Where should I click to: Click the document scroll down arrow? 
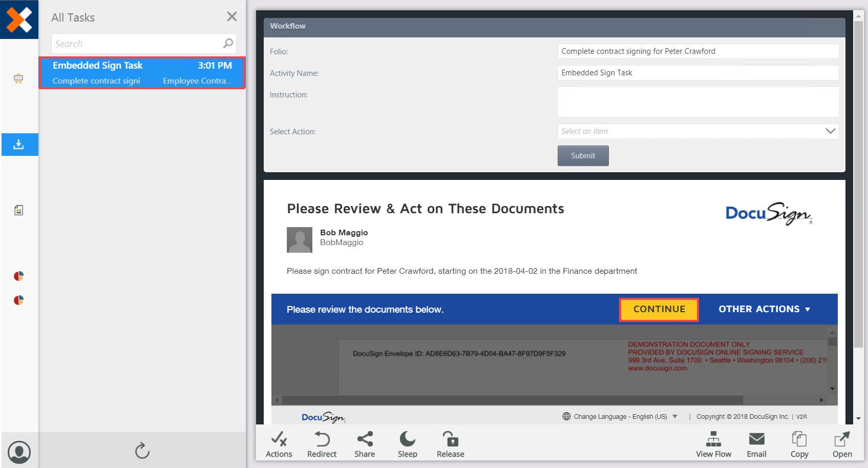832,389
